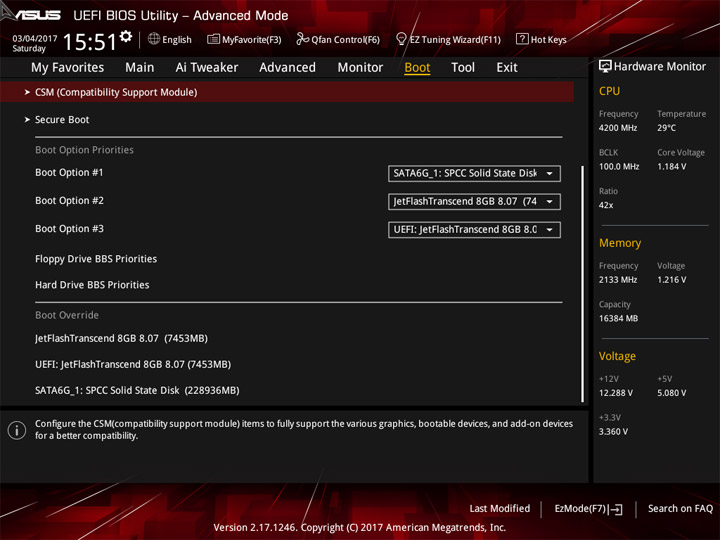This screenshot has width=720, height=540.
Task: Click Ratio value 42x
Action: click(x=606, y=205)
